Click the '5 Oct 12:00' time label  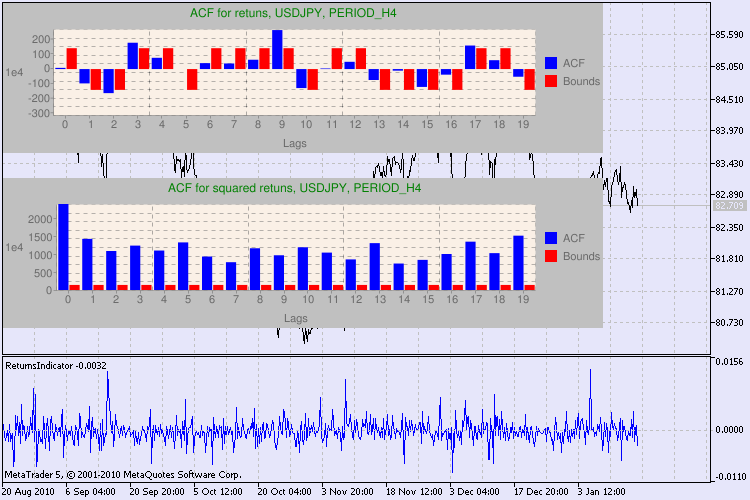point(218,492)
